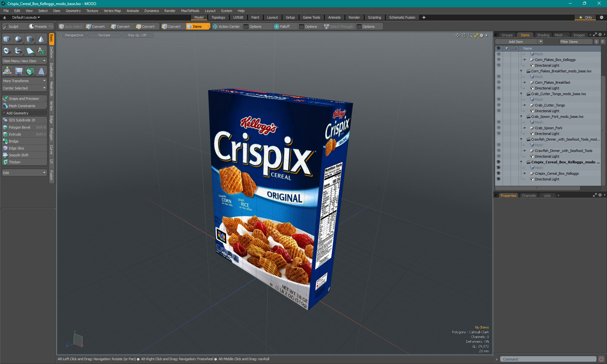Click the viewport rotate icon
Screen dimensions: 607x364
point(464,35)
